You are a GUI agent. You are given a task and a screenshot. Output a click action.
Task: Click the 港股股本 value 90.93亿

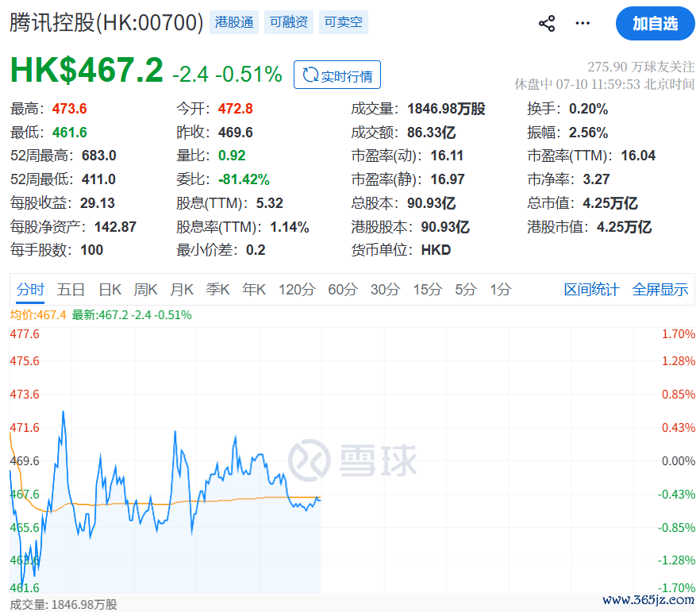pyautogui.click(x=445, y=227)
